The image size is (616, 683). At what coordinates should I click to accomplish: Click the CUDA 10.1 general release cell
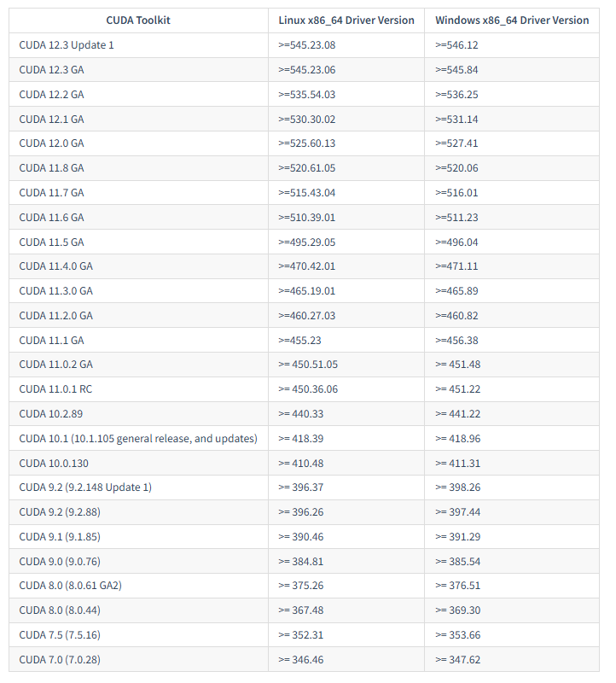coord(138,439)
